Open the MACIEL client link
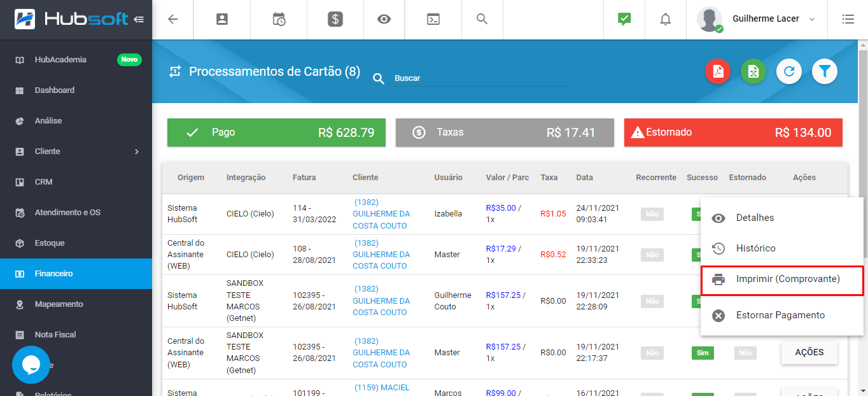The image size is (868, 396). pos(382,388)
